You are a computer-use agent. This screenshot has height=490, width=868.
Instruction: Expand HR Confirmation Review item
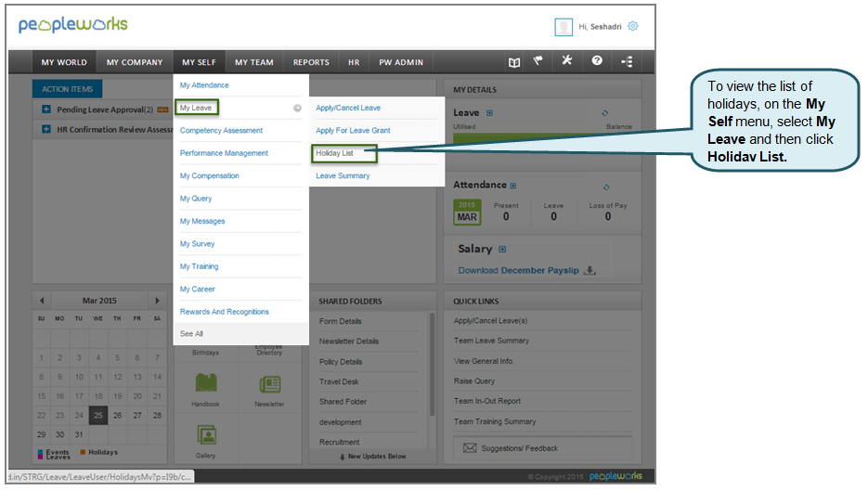tap(46, 129)
